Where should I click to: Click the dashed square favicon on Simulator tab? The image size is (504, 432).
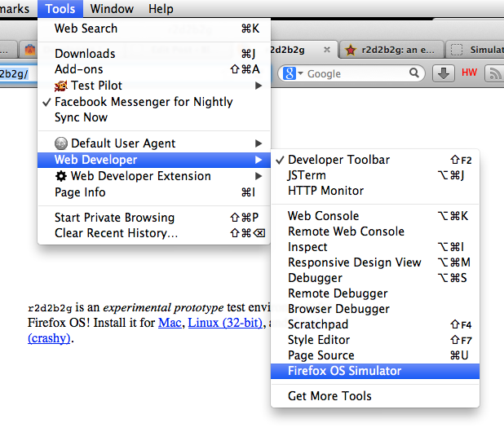coord(457,50)
